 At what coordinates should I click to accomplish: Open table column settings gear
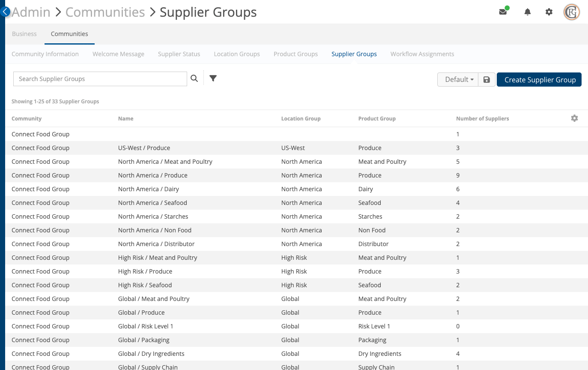pos(574,118)
